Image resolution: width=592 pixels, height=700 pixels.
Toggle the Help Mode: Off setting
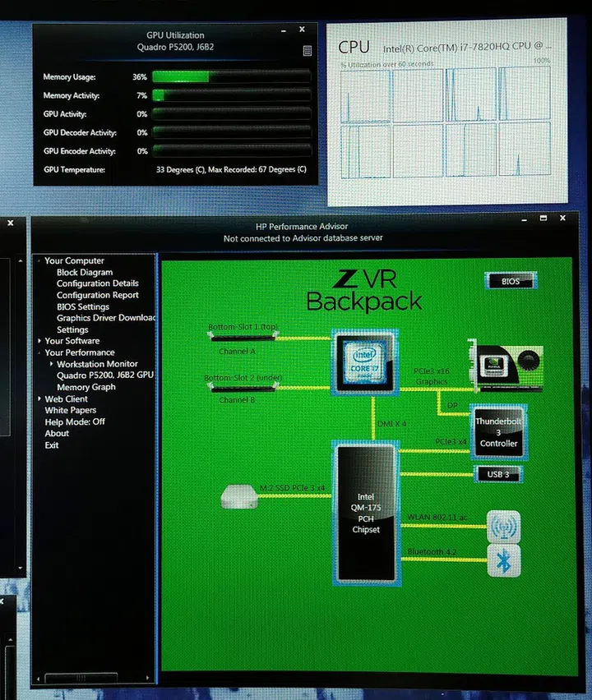pos(75,421)
